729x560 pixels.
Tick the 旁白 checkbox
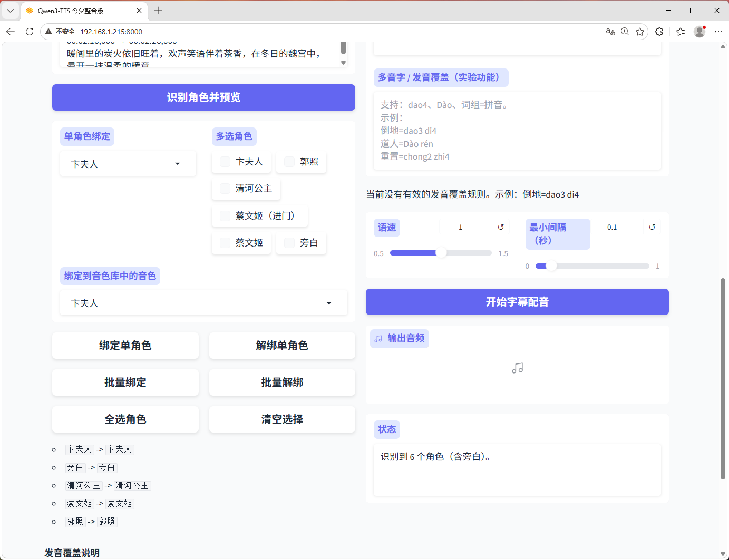(289, 242)
